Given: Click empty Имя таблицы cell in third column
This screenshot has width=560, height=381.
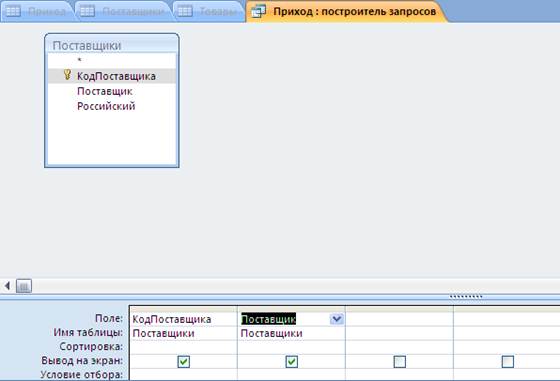Looking at the screenshot, I should (x=400, y=333).
